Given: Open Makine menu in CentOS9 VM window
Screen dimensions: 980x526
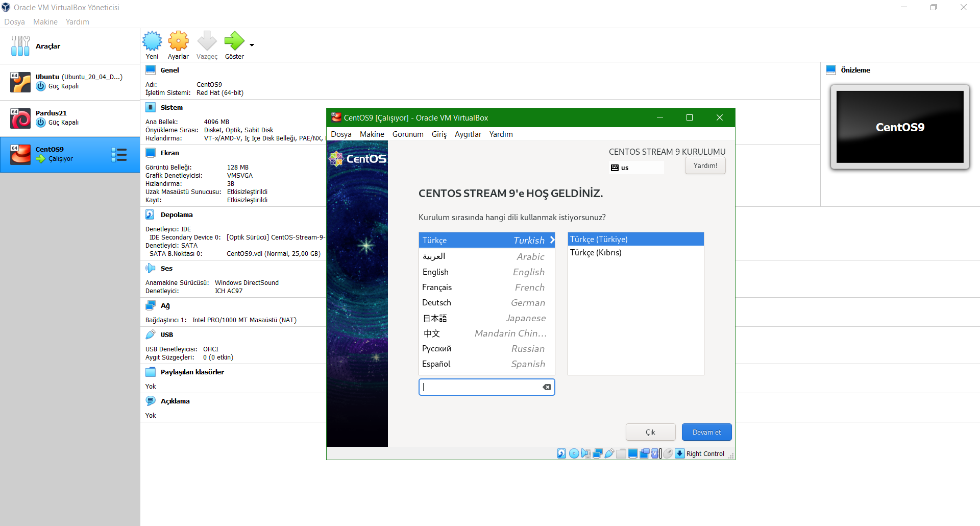Looking at the screenshot, I should [372, 134].
